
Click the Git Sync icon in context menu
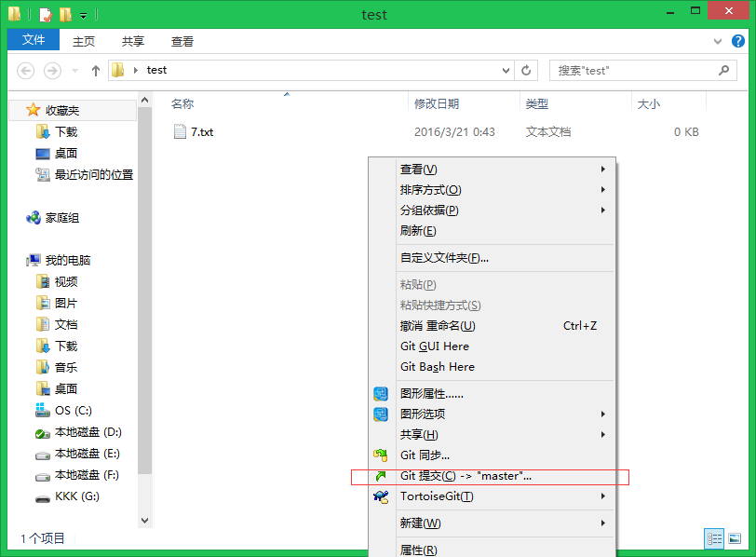(x=380, y=455)
